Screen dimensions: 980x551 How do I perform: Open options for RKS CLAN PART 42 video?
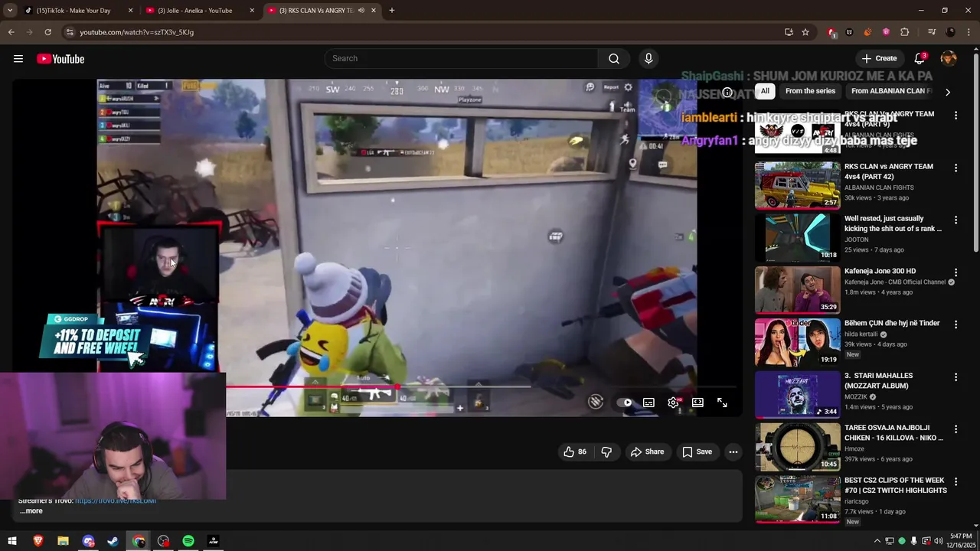click(955, 168)
